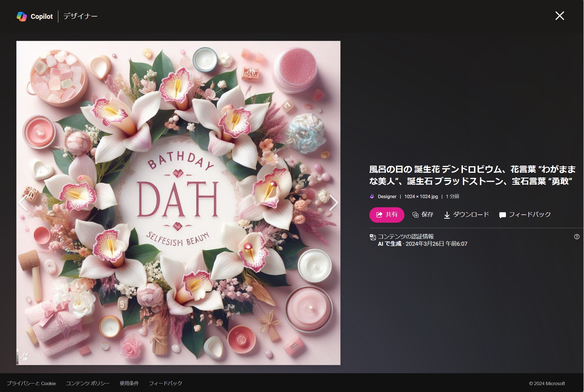Click the small Designer icon beside image info
This screenshot has height=392, width=584.
(372, 196)
